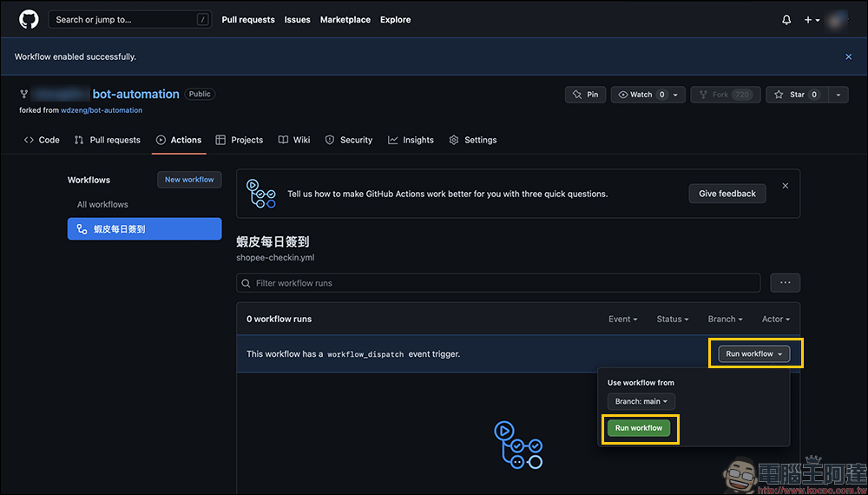Click the three-dot workflow options button

(x=785, y=283)
